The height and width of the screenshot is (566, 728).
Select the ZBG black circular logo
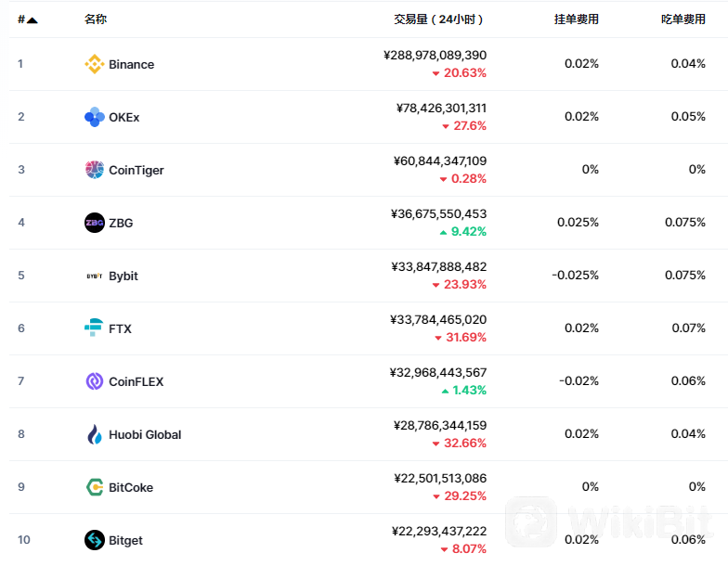pyautogui.click(x=95, y=223)
